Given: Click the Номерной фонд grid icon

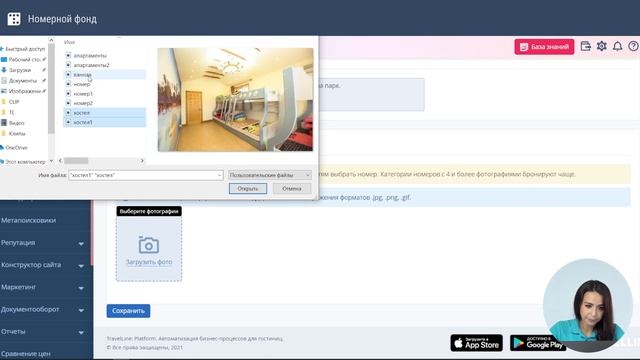Looking at the screenshot, I should pos(14,19).
